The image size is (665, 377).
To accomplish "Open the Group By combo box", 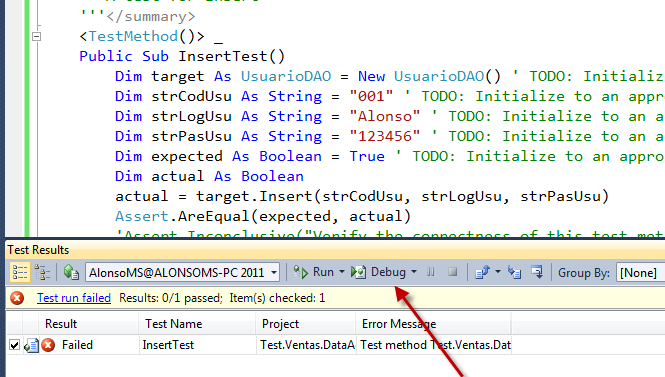I will 640,272.
